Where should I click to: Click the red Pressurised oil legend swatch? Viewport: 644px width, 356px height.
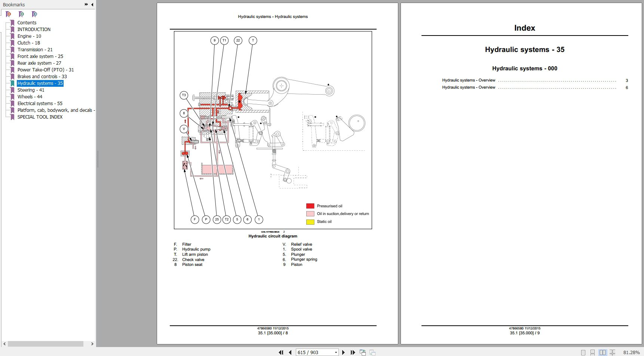click(310, 206)
